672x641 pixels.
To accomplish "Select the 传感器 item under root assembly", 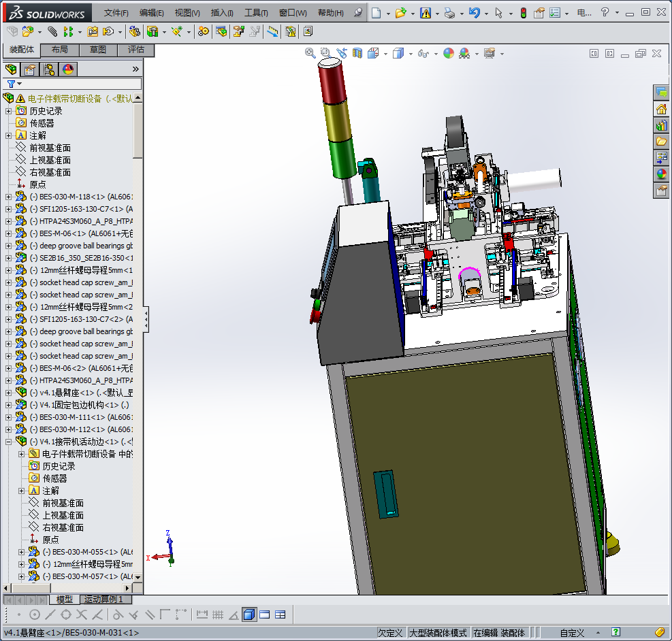I will [42, 124].
